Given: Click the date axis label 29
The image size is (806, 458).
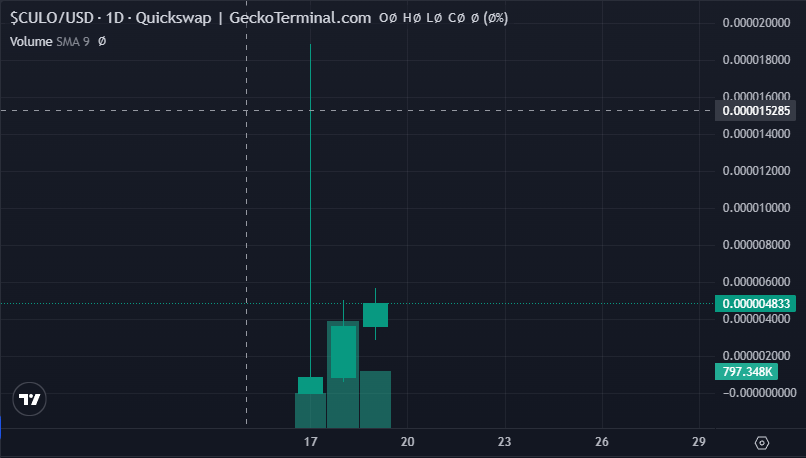Looking at the screenshot, I should click(x=699, y=442).
